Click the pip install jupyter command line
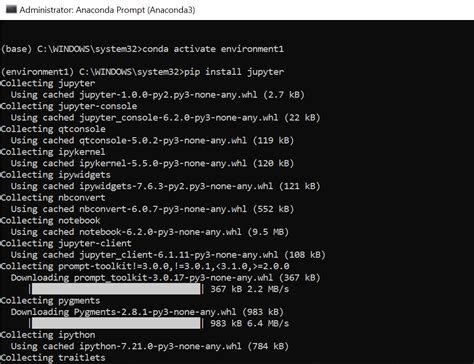 tap(142, 72)
